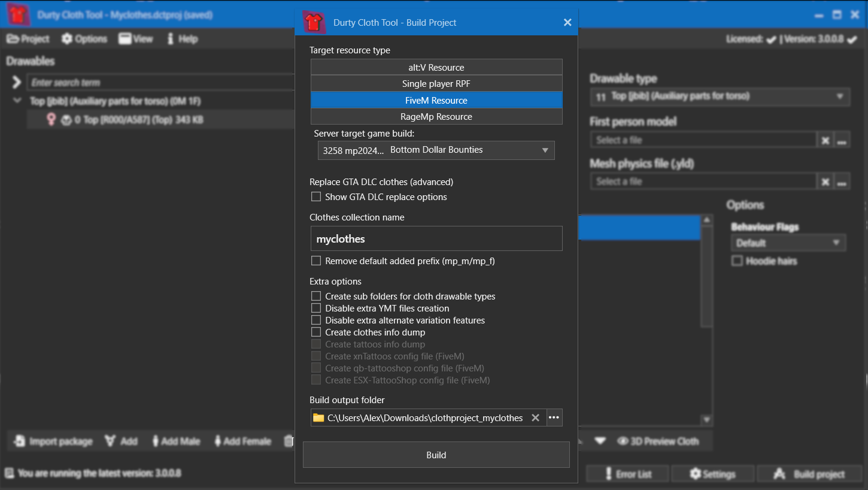The image size is (868, 490).
Task: Clear the First person model file
Action: click(x=825, y=140)
